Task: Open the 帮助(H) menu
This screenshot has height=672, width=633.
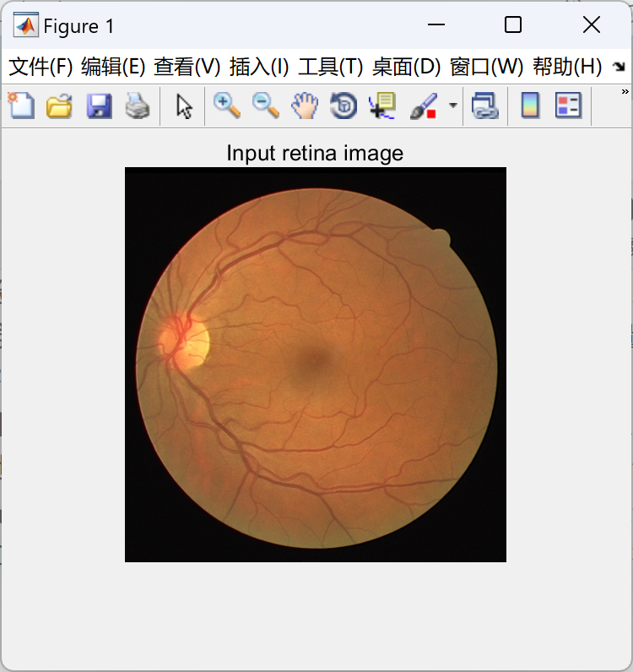Action: tap(567, 67)
